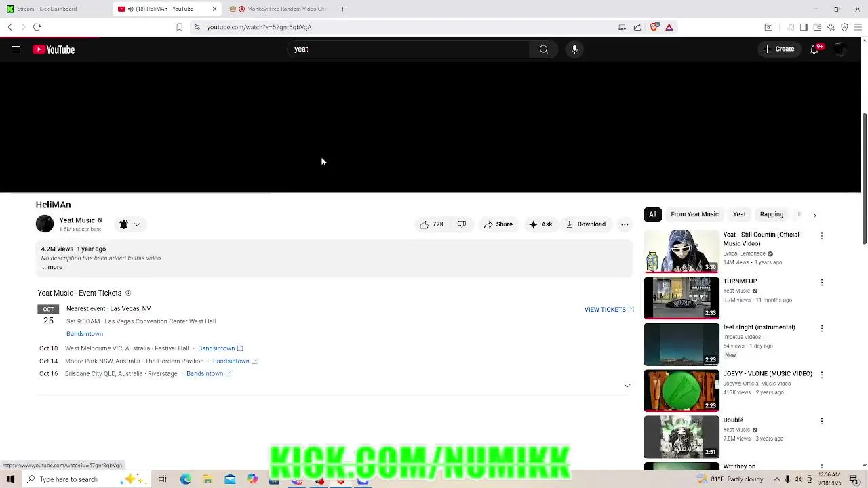Click Event Tickets info icon
This screenshot has height=488, width=868.
click(x=128, y=293)
